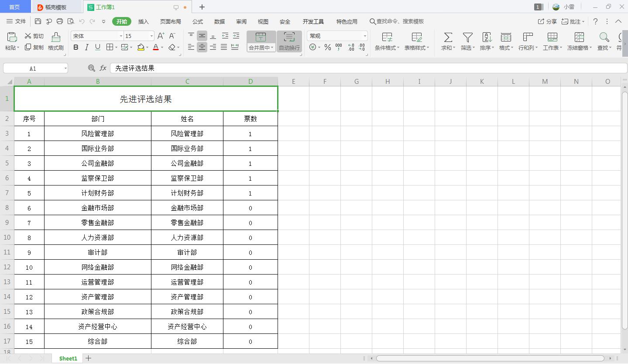628x364 pixels.
Task: Decrease font size (A-)
Action: (x=172, y=36)
